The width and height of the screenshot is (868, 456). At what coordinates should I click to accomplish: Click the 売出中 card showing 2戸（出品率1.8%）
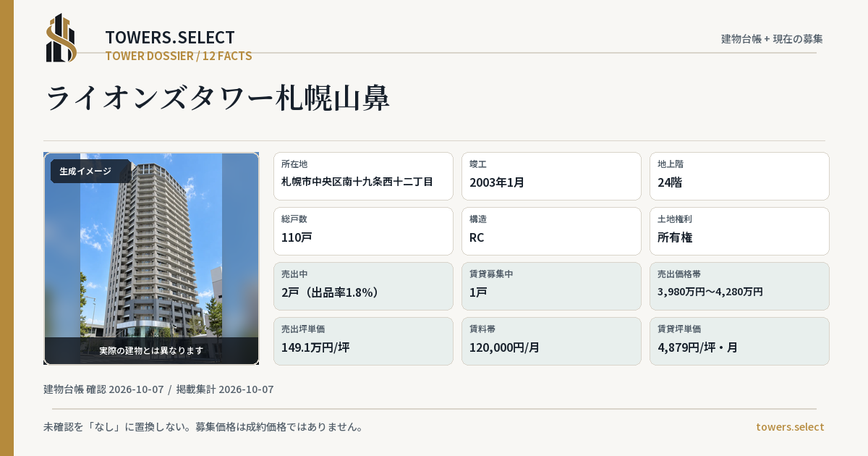363,286
